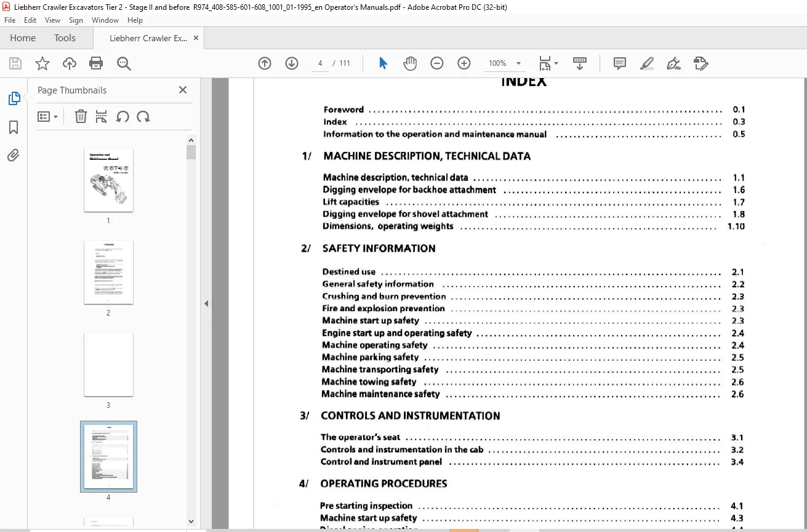Image resolution: width=807 pixels, height=532 pixels.
Task: Select the page 4 index thumbnail
Action: 108,456
